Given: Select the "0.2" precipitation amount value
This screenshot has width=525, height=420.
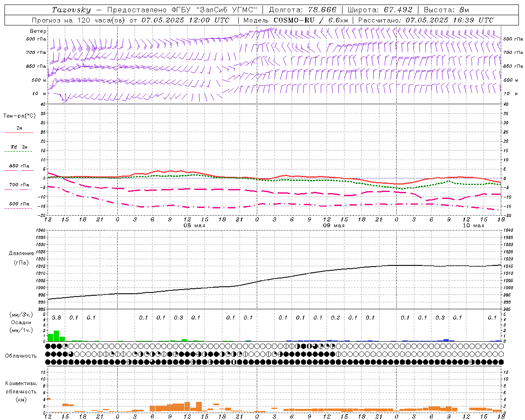Looking at the screenshot, I should 336,318.
